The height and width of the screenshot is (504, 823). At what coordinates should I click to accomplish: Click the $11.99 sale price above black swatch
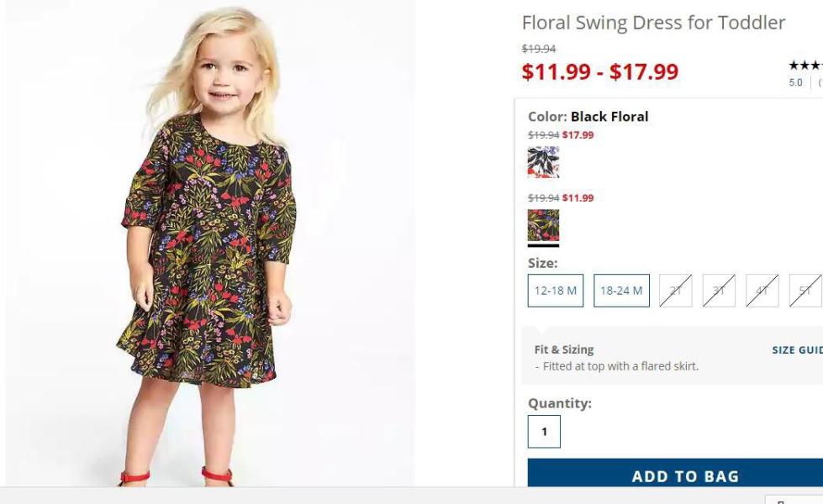(x=578, y=197)
